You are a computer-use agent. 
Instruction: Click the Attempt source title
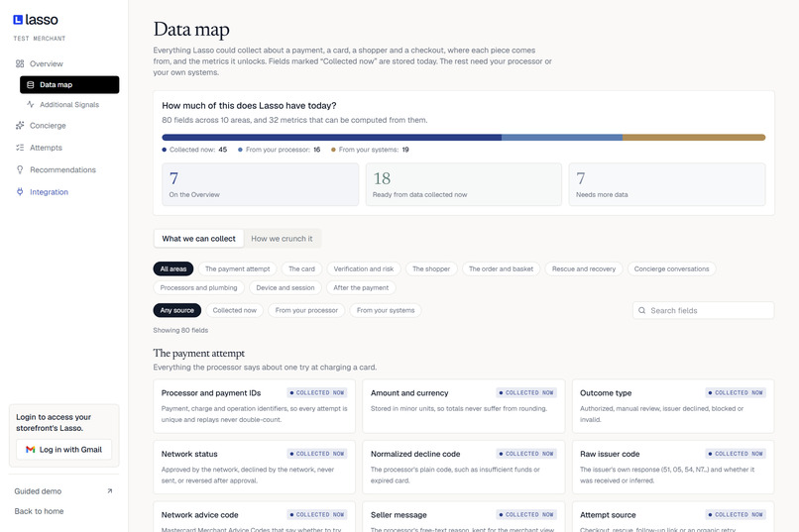pyautogui.click(x=608, y=515)
